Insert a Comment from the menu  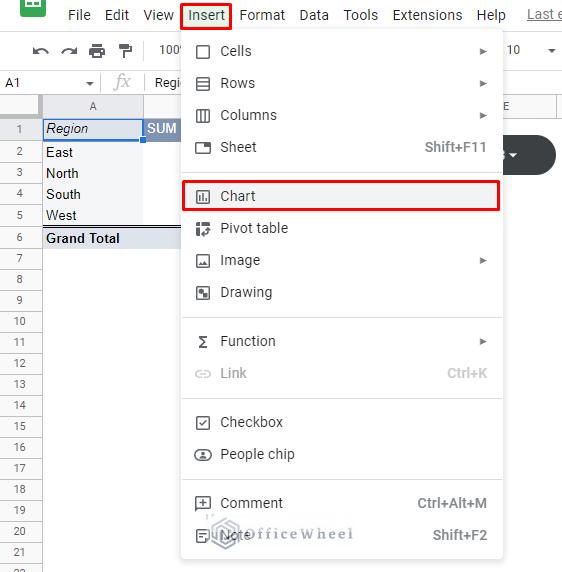(342, 503)
